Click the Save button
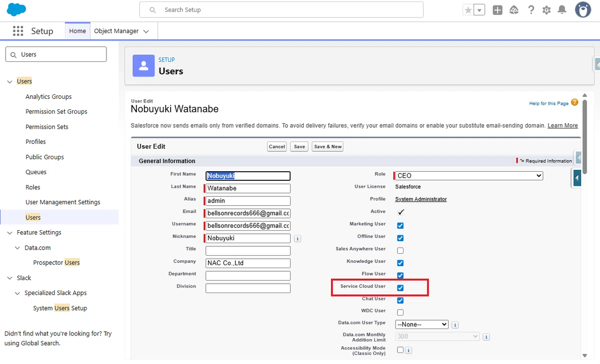600x364 pixels. [299, 147]
